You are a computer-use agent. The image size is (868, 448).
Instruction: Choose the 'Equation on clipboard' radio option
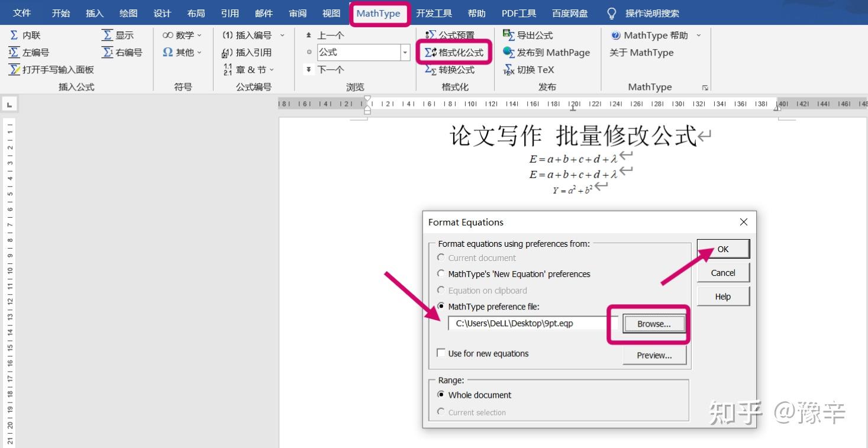point(441,291)
